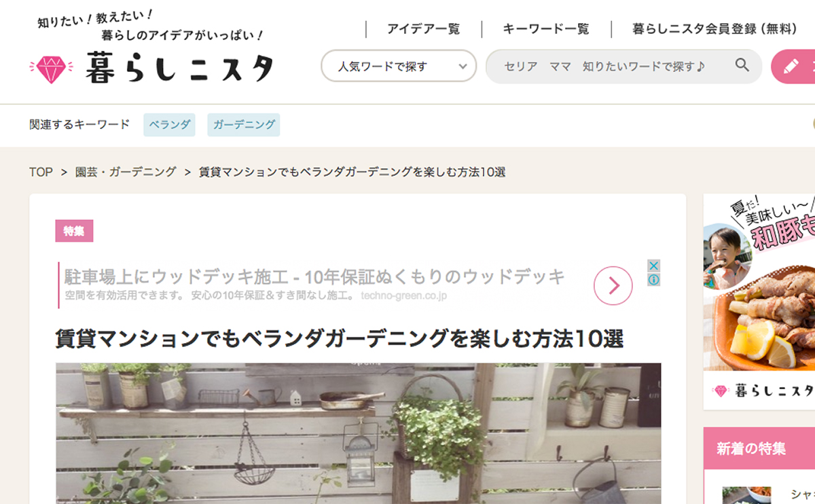This screenshot has height=504, width=815.
Task: Expand popular words using the chevron arrow
Action: [463, 67]
